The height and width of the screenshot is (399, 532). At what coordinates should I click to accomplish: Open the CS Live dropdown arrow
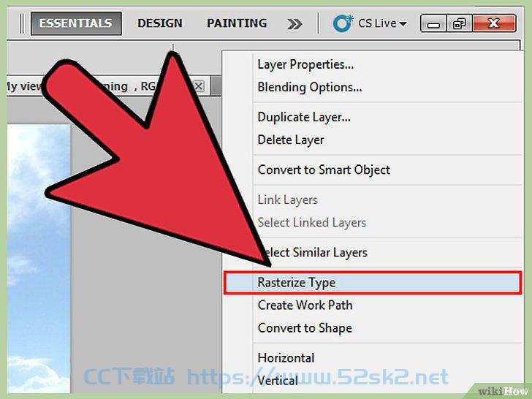403,23
